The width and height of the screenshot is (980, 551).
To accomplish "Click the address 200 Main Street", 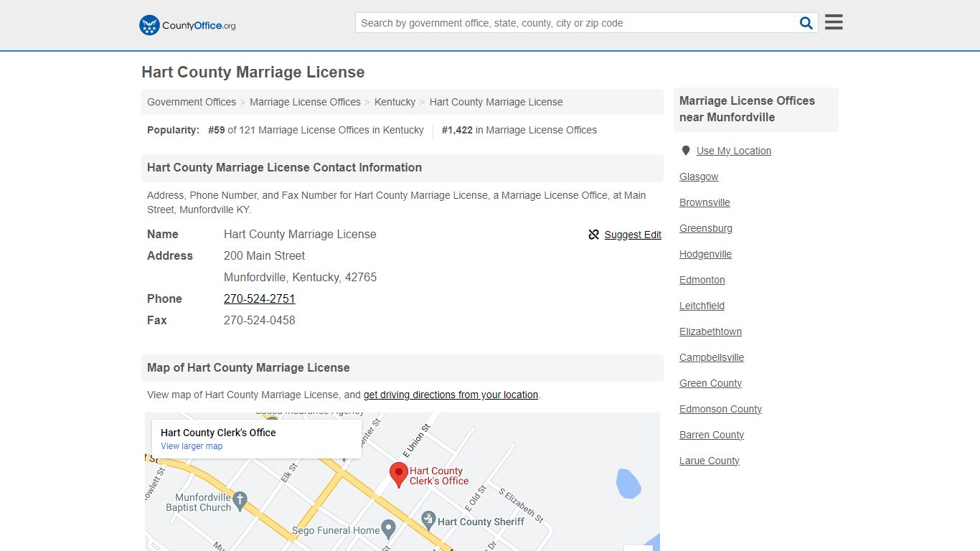I will coord(265,255).
